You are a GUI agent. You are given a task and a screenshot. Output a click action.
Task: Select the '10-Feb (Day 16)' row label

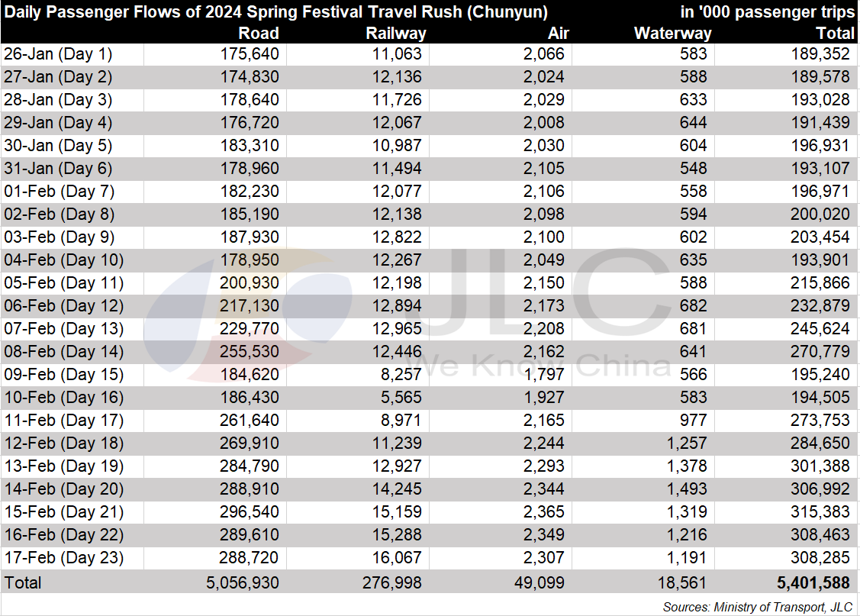63,398
